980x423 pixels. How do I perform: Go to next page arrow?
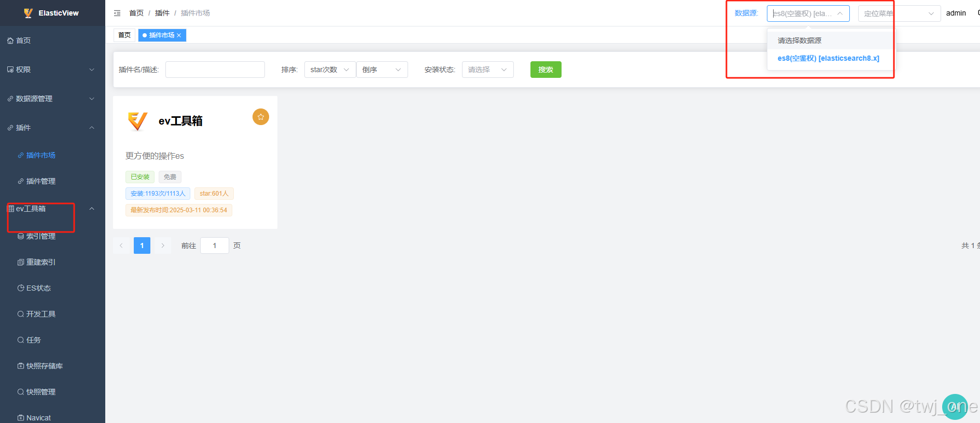click(x=163, y=245)
